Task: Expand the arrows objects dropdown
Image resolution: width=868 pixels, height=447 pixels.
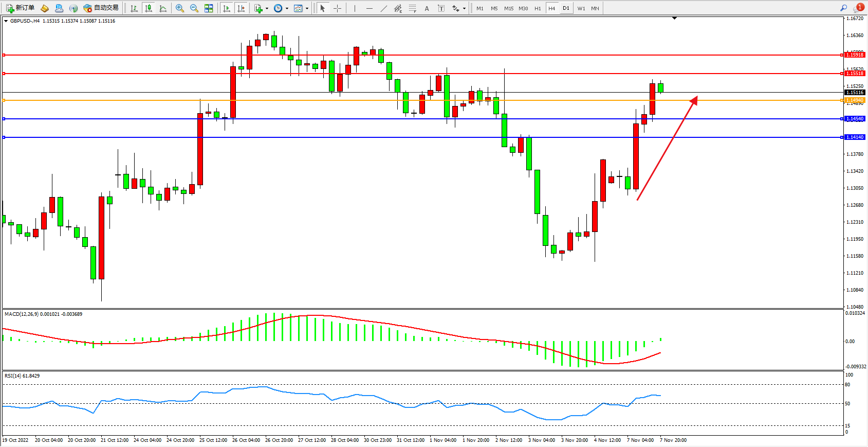Action: [x=464, y=8]
